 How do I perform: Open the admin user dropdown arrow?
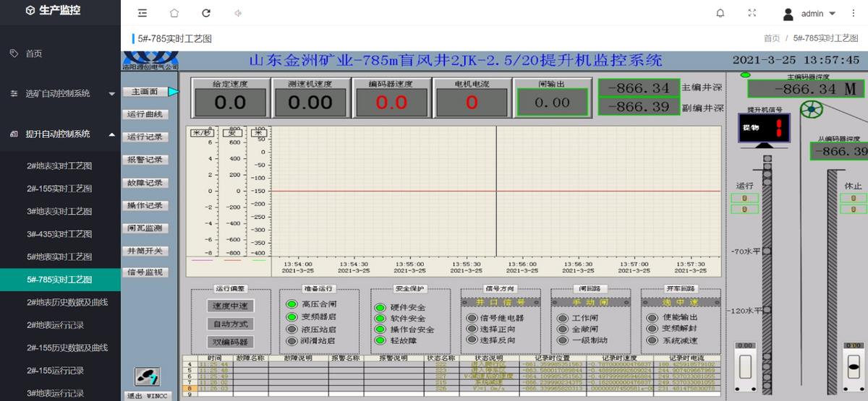tap(833, 14)
